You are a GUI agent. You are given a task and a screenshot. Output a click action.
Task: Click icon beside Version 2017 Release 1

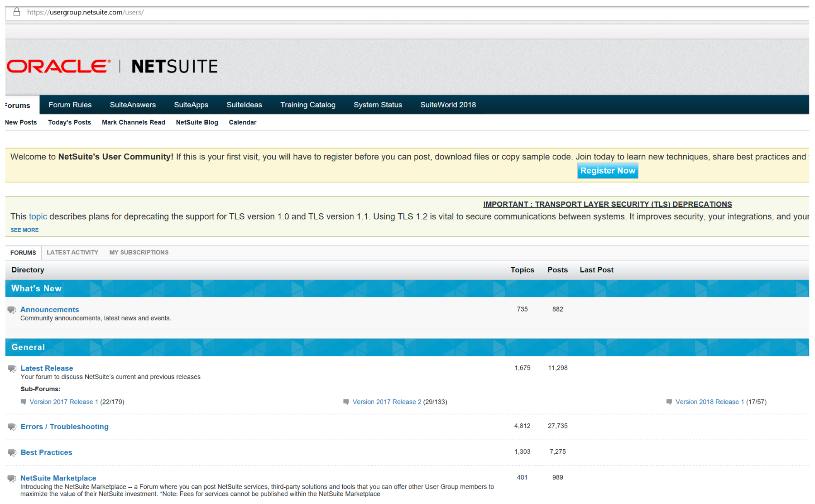click(x=24, y=402)
